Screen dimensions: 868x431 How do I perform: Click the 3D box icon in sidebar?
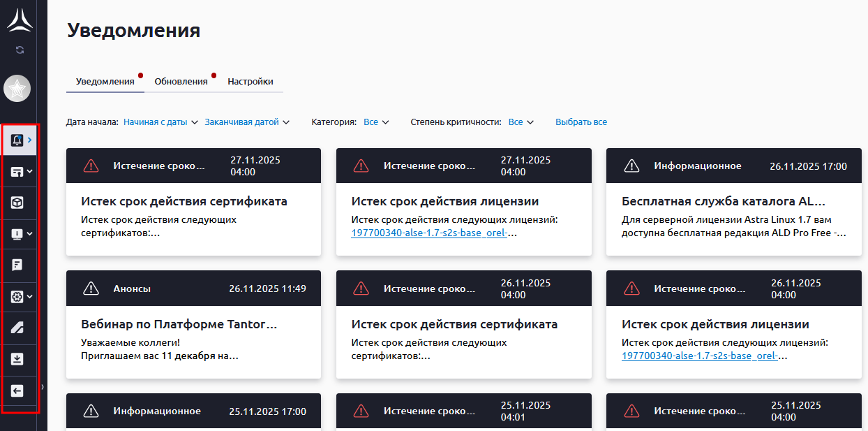17,203
